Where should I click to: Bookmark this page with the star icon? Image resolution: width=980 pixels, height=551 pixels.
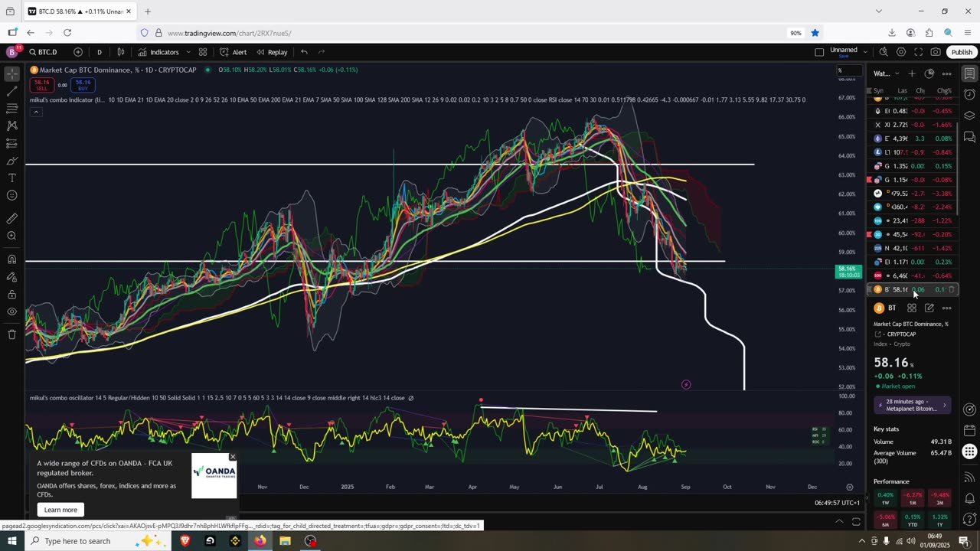tap(815, 33)
